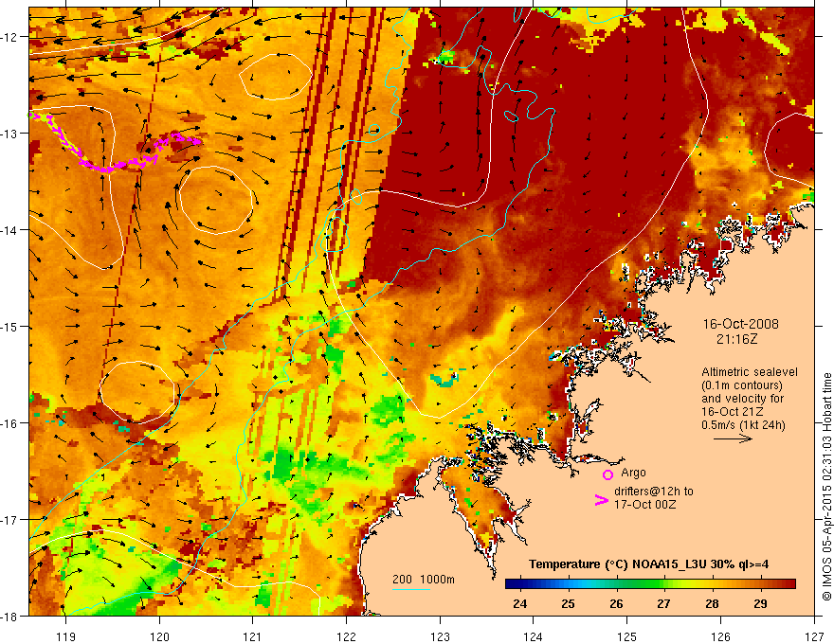Viewport: 834px width, 644px height.
Task: Select the dark red end of temperature colorbar
Action: click(x=788, y=584)
